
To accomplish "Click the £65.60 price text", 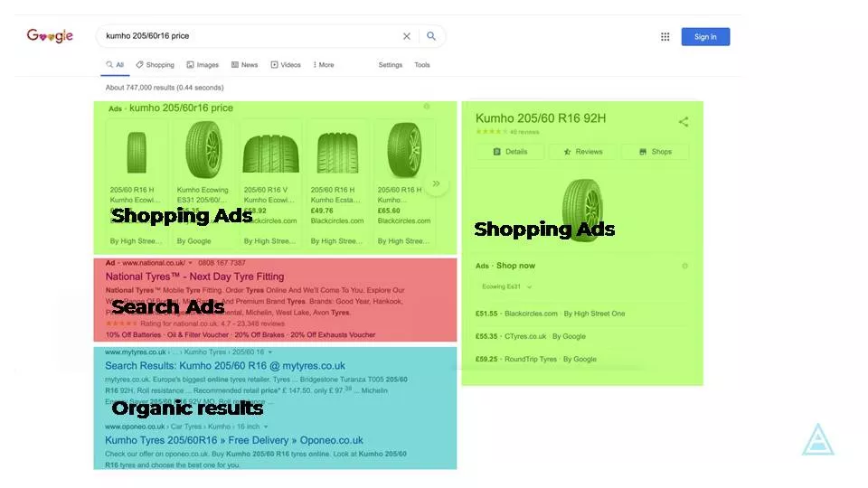I will click(389, 211).
